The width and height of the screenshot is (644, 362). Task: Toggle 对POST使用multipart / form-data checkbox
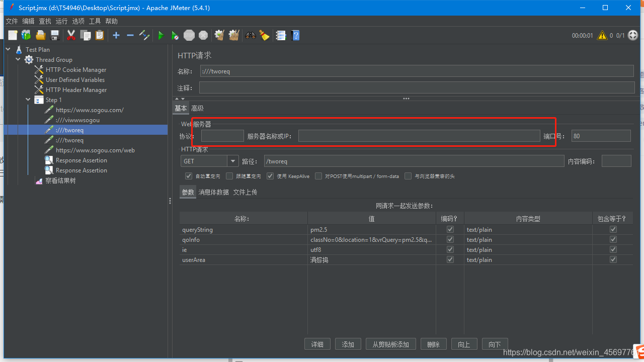tap(319, 176)
